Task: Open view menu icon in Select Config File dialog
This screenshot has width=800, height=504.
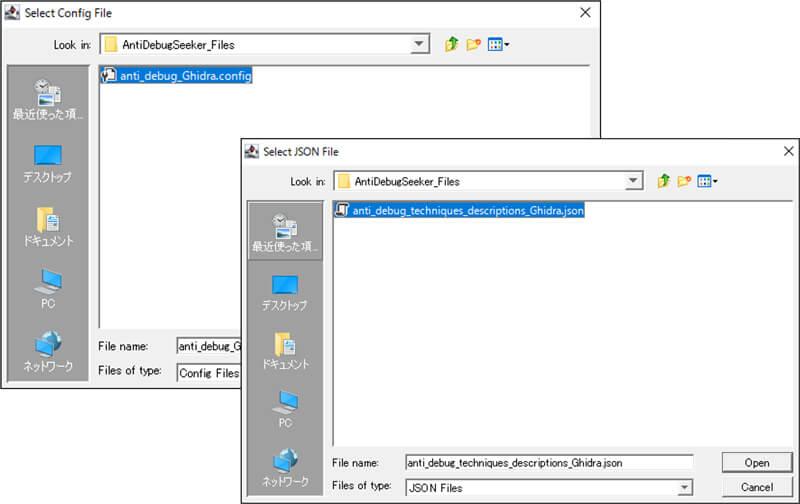Action: tap(498, 44)
